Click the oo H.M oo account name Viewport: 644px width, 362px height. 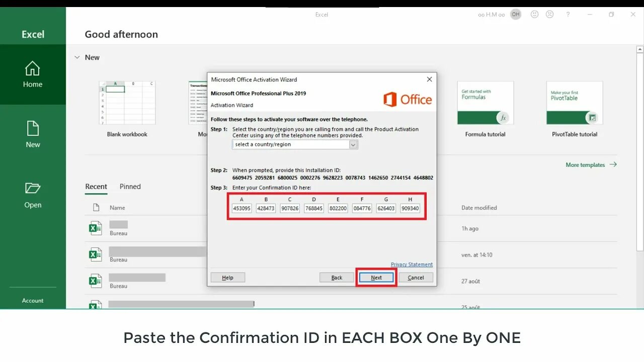coord(492,15)
